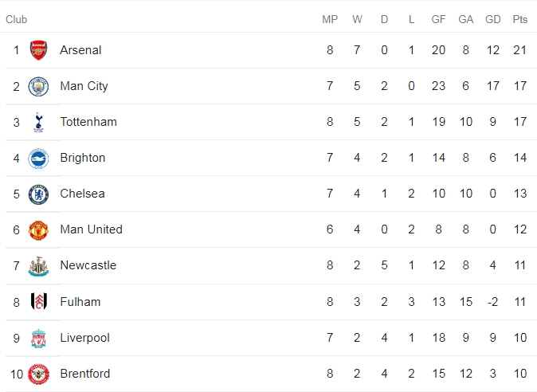Click the Arsenal club crest

coord(38,50)
